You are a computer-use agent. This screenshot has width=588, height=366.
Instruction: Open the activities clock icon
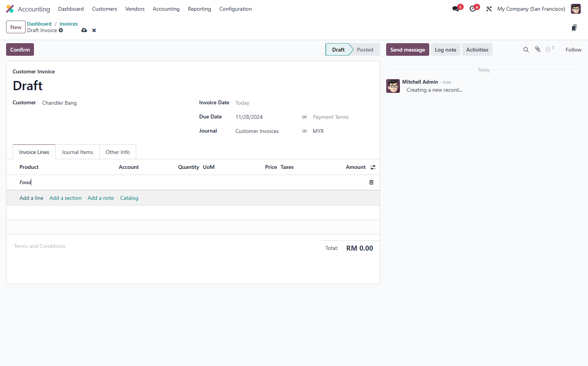click(x=473, y=9)
